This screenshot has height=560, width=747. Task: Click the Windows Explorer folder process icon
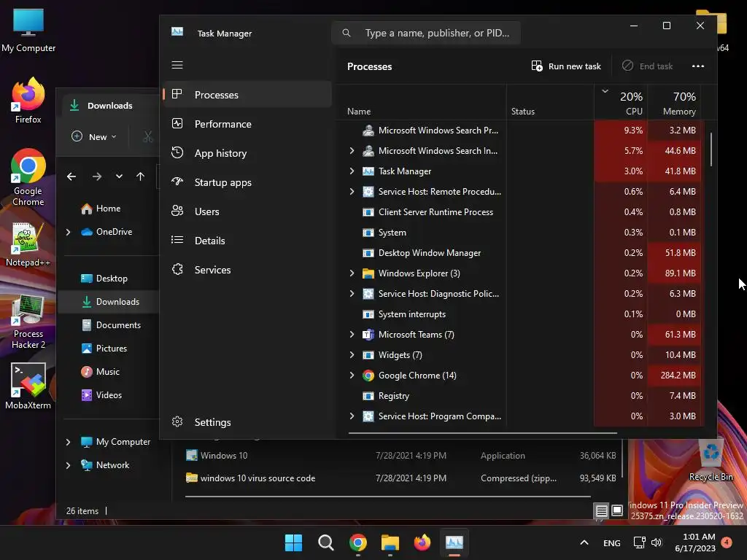(x=368, y=273)
